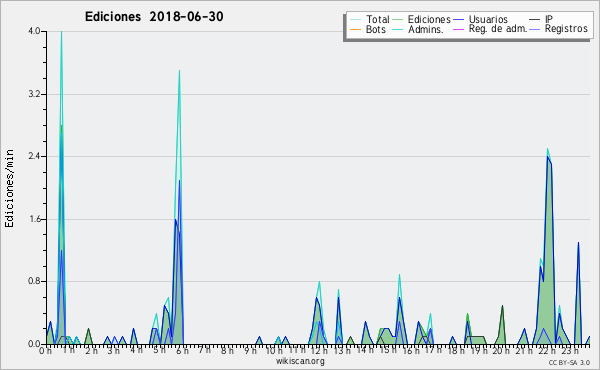Click the Reg. de adm. legend label

498,29
